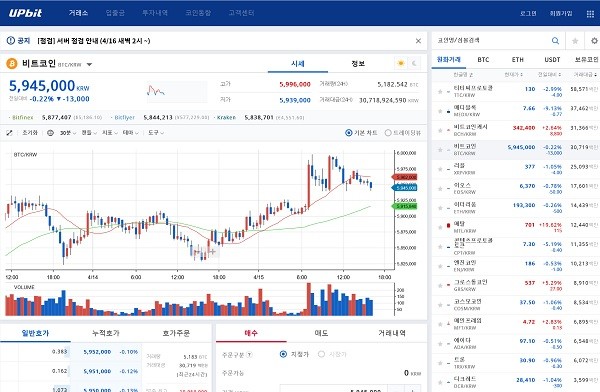Open the chart tools dropdown menu

pos(156,133)
